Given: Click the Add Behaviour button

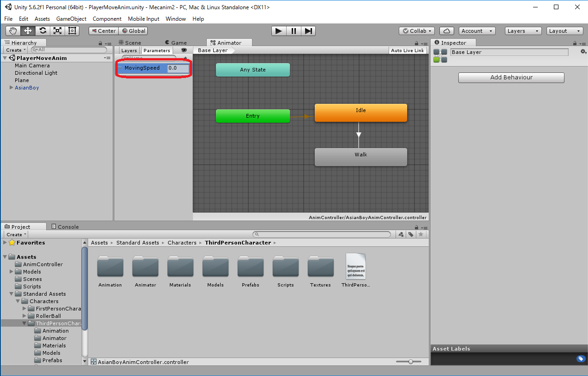Looking at the screenshot, I should (x=511, y=78).
